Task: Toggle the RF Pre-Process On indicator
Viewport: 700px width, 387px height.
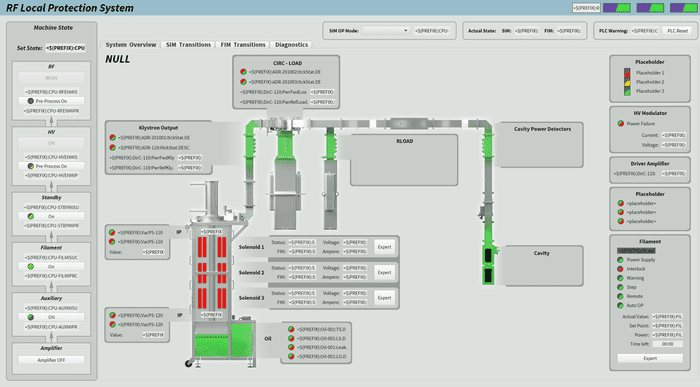Action: pos(51,101)
